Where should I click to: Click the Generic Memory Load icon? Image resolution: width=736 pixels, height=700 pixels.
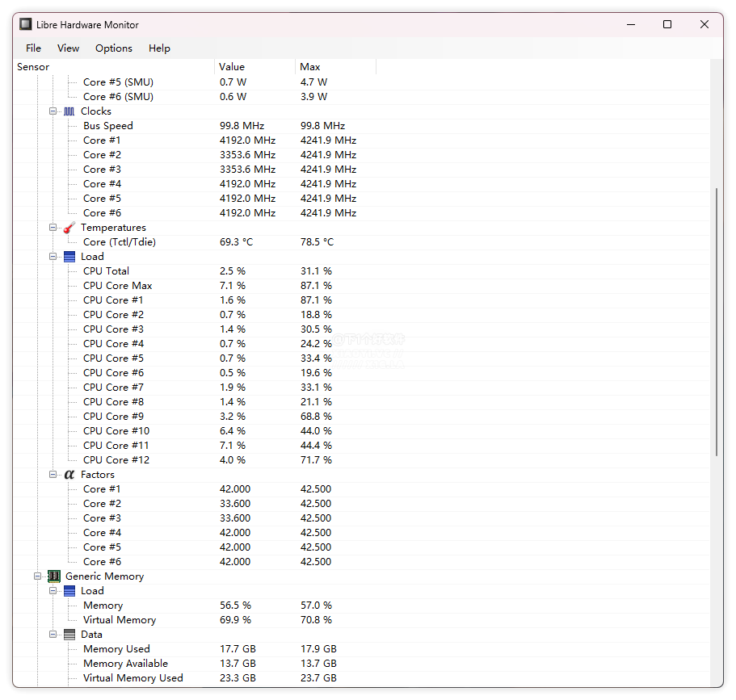pyautogui.click(x=69, y=591)
